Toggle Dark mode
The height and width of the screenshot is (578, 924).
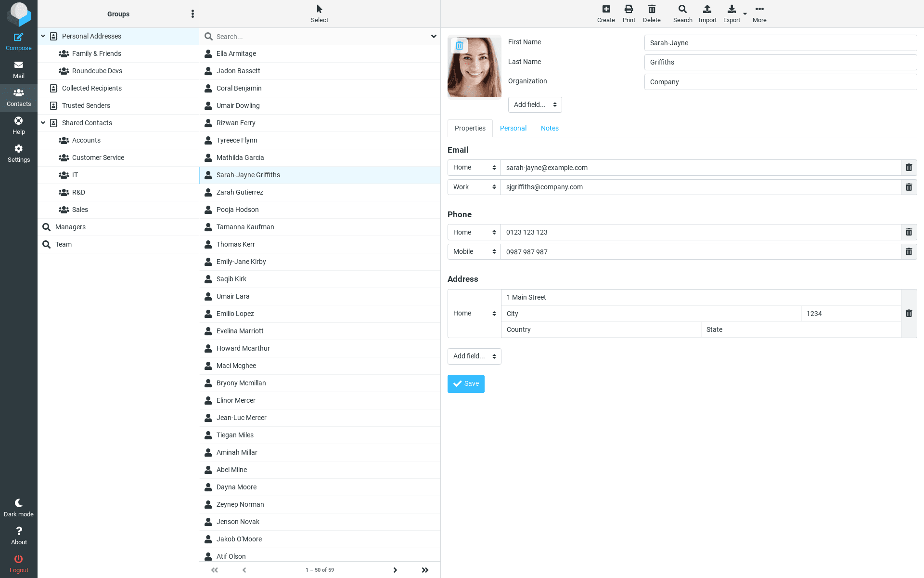[18, 507]
